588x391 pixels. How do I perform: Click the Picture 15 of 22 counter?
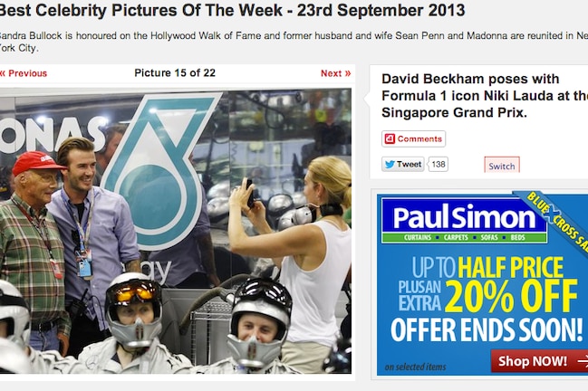pos(175,73)
